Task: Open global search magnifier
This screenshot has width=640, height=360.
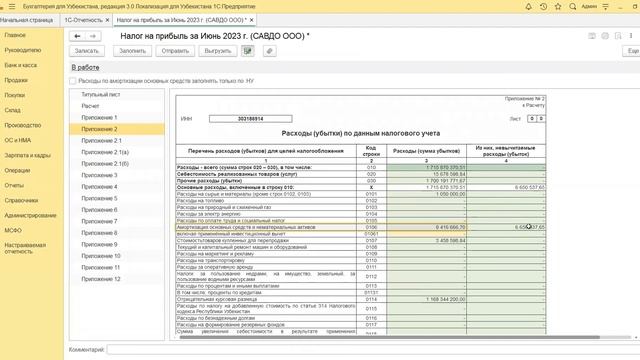Action: pos(573,7)
